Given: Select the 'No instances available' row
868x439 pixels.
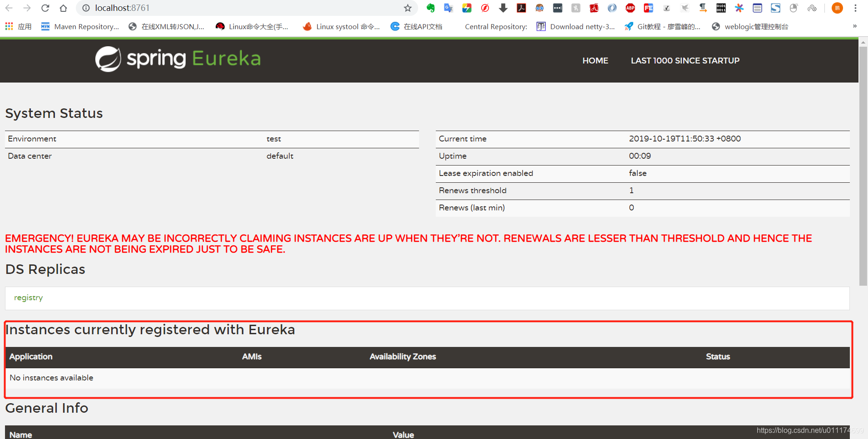Looking at the screenshot, I should coord(427,378).
